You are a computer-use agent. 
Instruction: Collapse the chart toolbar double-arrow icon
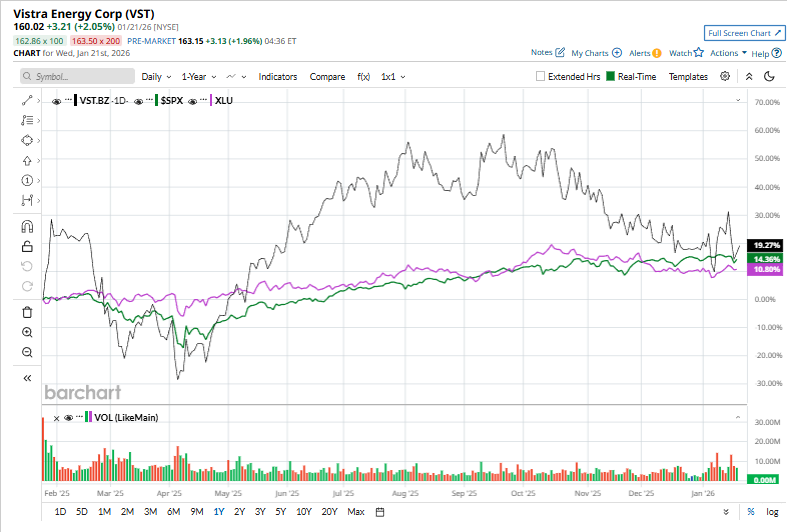[749, 77]
